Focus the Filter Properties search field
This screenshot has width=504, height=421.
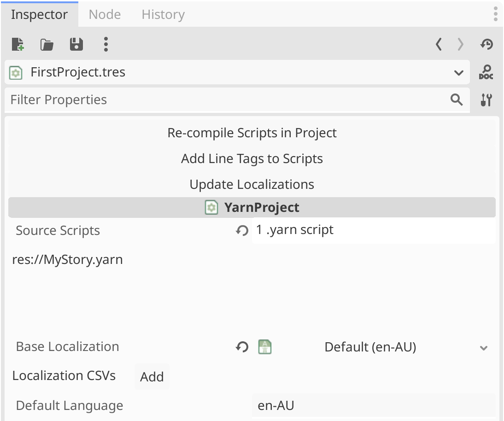[226, 100]
